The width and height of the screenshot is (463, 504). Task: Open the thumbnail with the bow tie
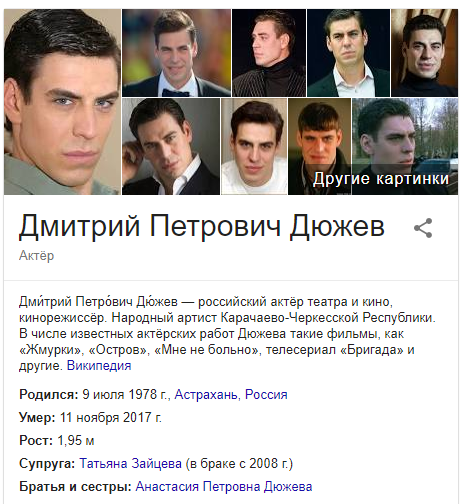(176, 53)
